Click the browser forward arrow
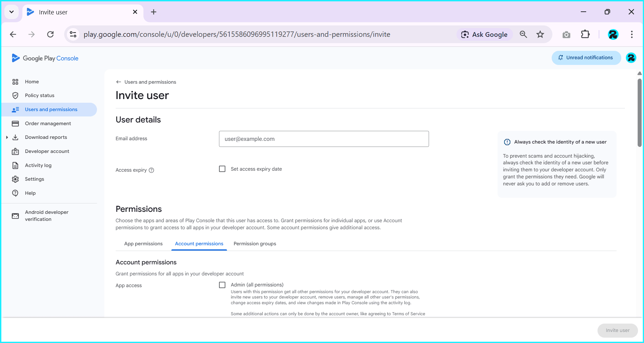Screen dimensions: 644x343 [x=31, y=34]
